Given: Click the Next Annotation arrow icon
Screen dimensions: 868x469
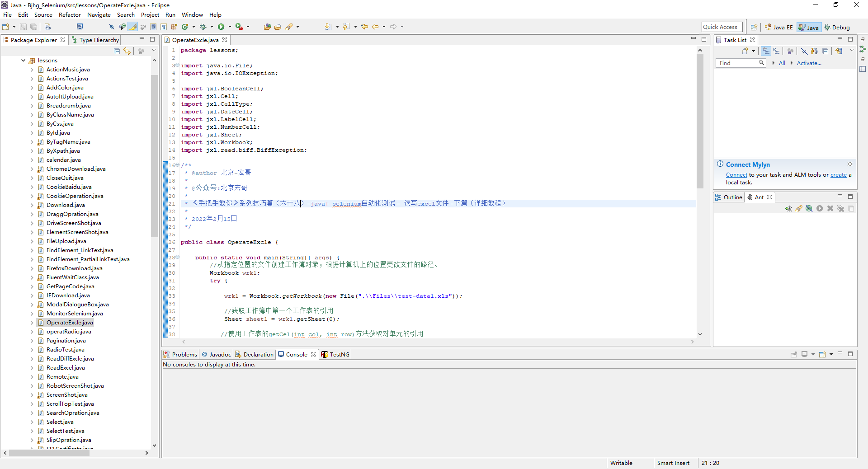Looking at the screenshot, I should coord(328,27).
